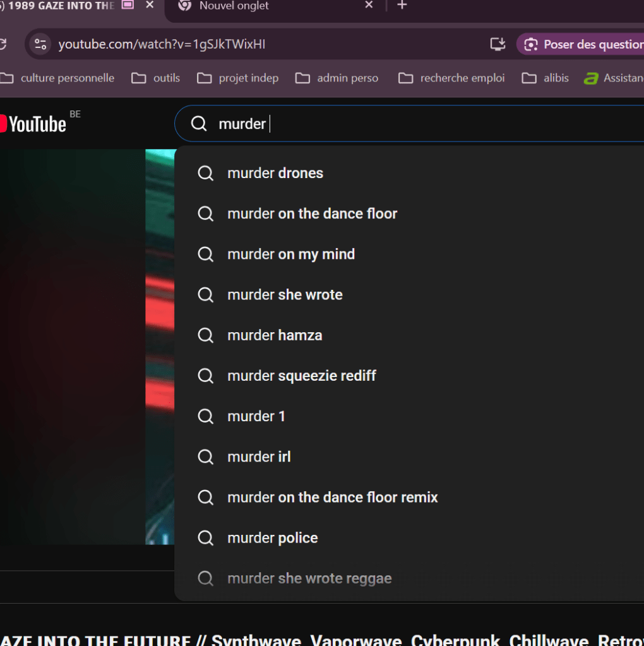The image size is (644, 646).
Task: Open the projet indep bookmark folder
Action: pyautogui.click(x=238, y=78)
